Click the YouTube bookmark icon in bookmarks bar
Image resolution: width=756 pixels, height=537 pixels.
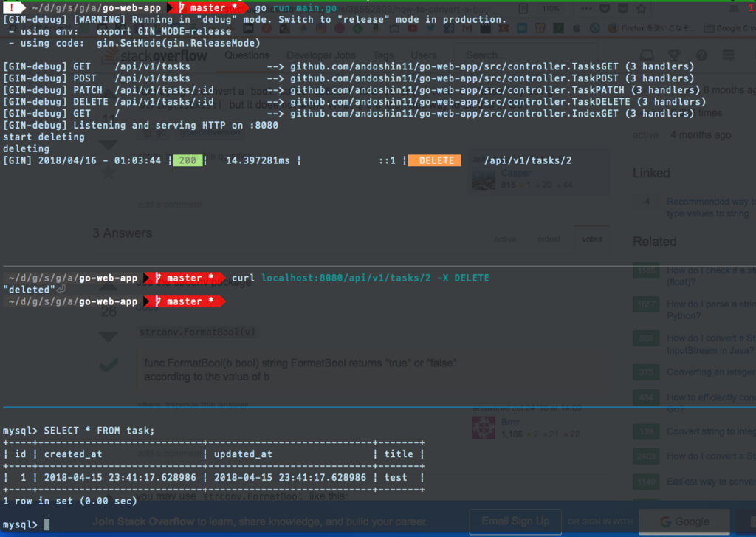pos(413,28)
